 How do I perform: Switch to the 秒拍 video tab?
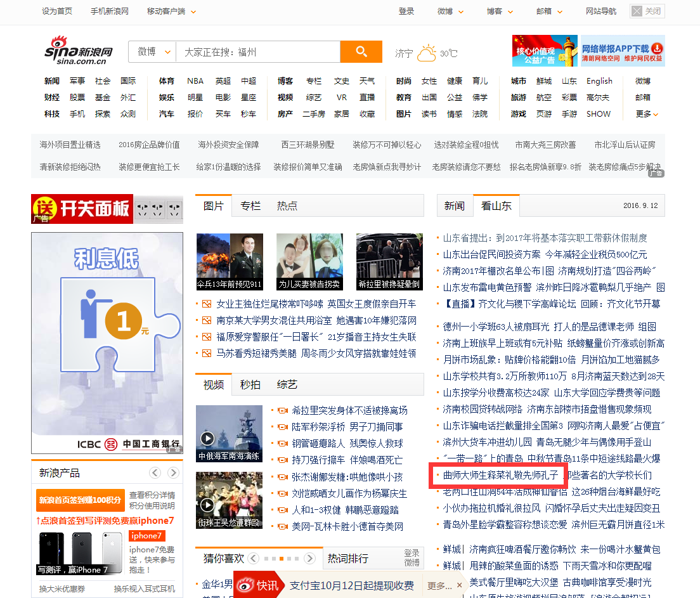[x=250, y=385]
